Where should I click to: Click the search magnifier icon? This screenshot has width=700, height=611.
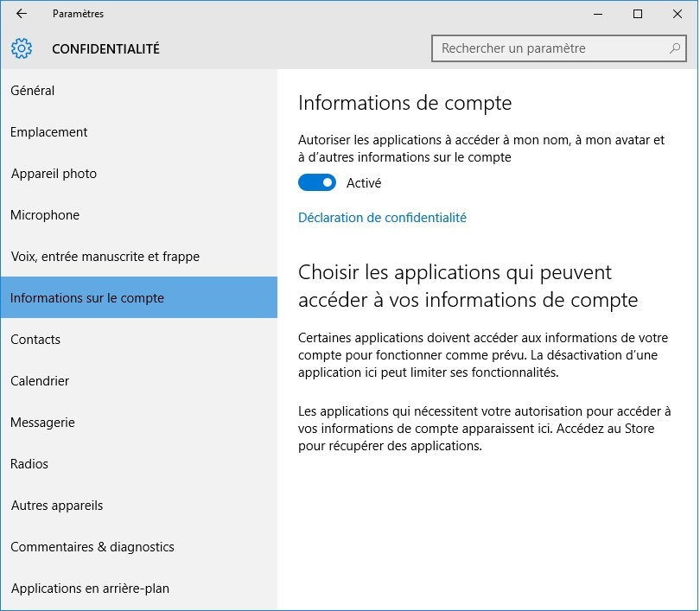(x=675, y=48)
